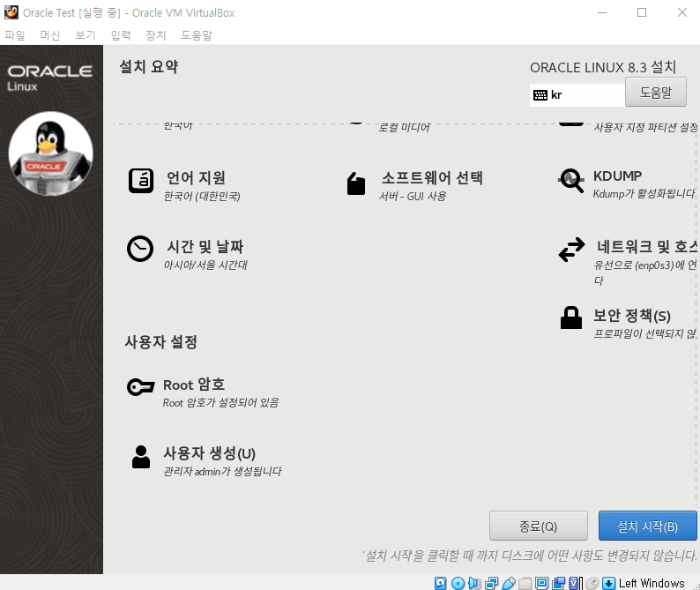This screenshot has height=590, width=700.
Task: Click the 도움말 help button
Action: 655,92
